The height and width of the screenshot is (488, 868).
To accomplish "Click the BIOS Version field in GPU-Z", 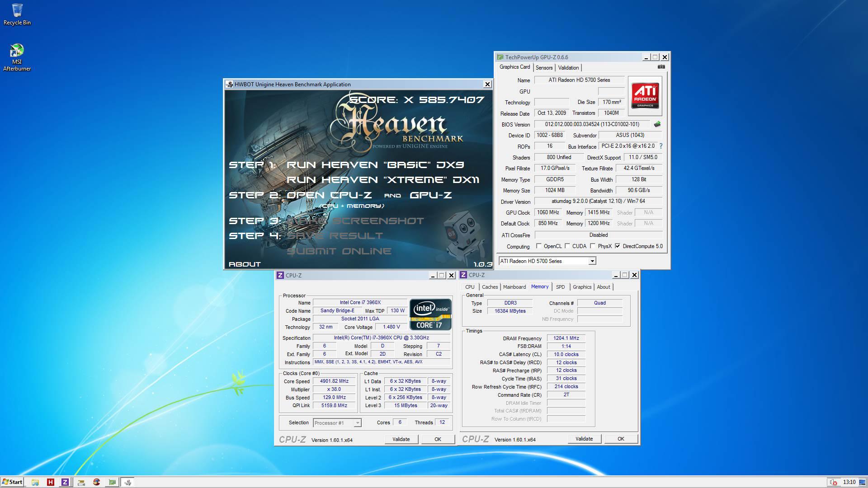I will coord(592,124).
